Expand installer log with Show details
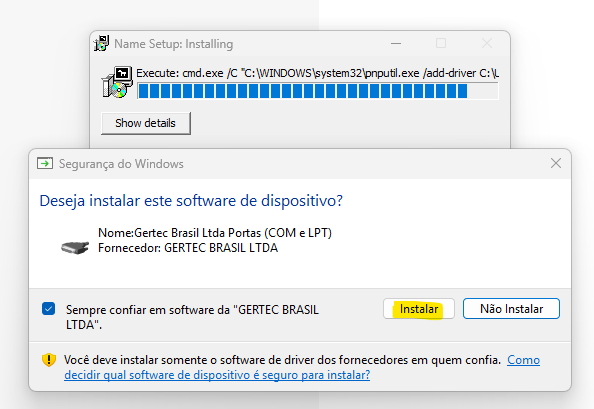 tap(145, 123)
